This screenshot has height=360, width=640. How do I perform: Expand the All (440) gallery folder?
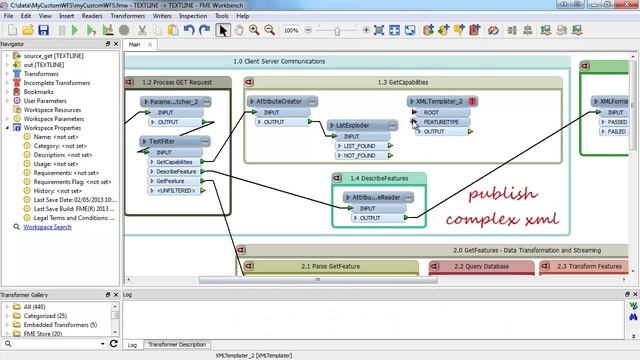(x=7, y=307)
